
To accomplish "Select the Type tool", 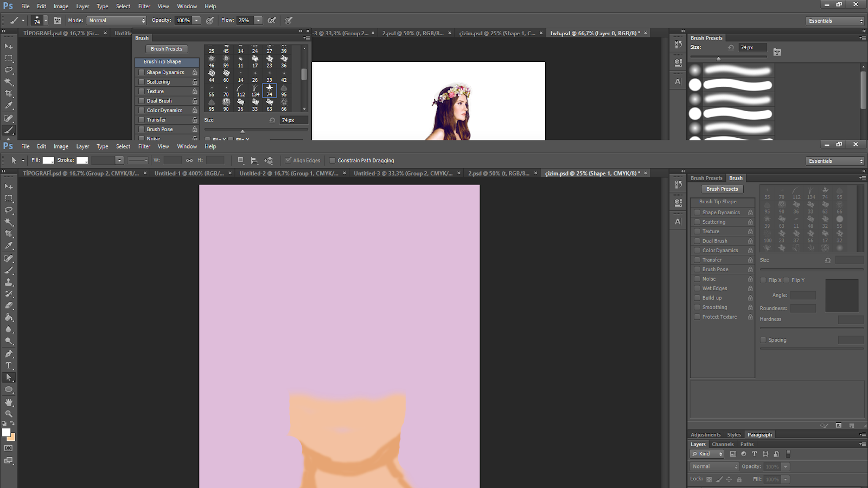I will pyautogui.click(x=9, y=365).
